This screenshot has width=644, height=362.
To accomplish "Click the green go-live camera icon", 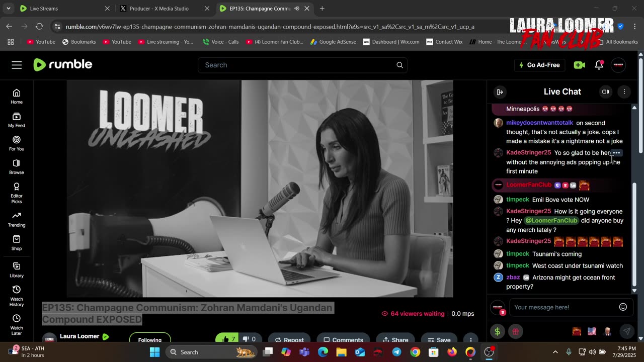I will point(579,65).
